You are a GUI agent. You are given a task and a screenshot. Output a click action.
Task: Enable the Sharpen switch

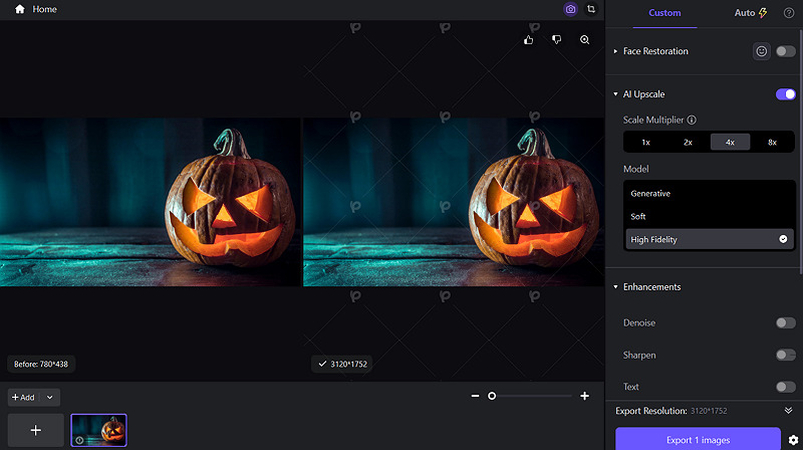pyautogui.click(x=786, y=355)
